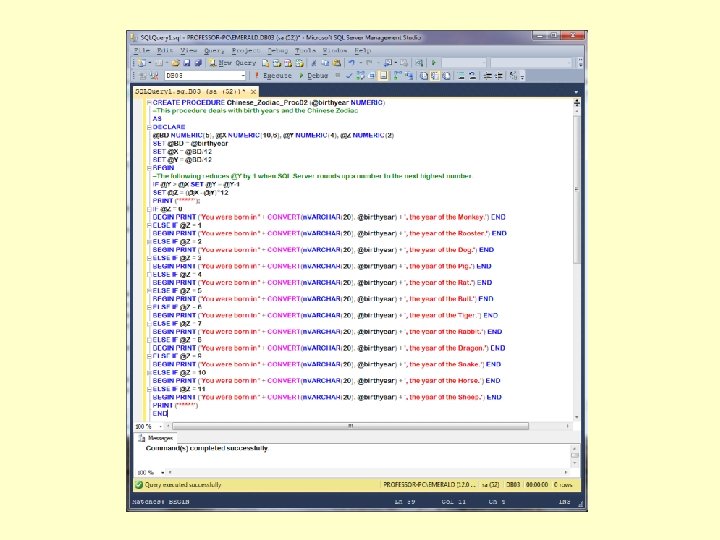Open the editor's 100% zoom dropdown
This screenshot has height=540, width=720.
point(160,427)
